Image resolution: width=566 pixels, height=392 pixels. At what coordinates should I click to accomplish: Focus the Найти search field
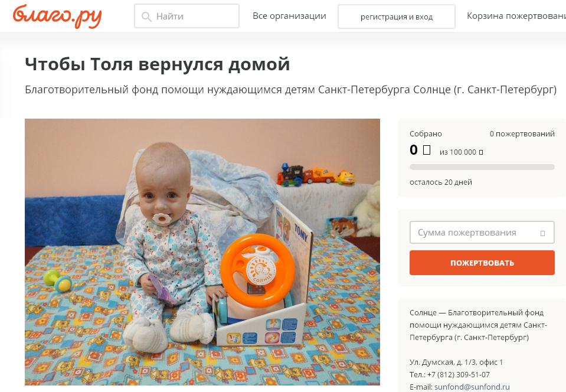tap(187, 17)
